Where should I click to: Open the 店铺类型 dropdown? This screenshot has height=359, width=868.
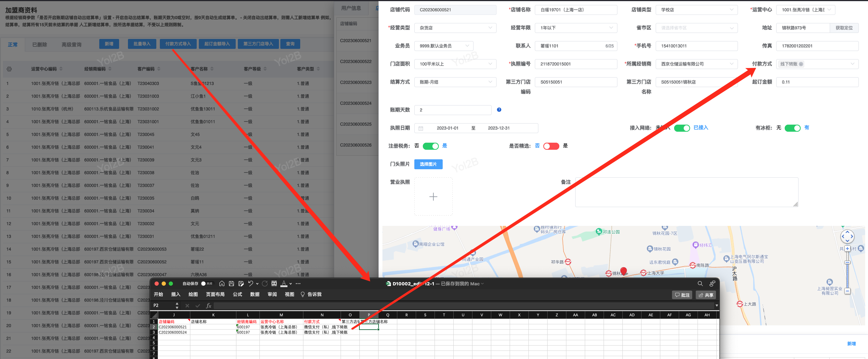click(696, 10)
